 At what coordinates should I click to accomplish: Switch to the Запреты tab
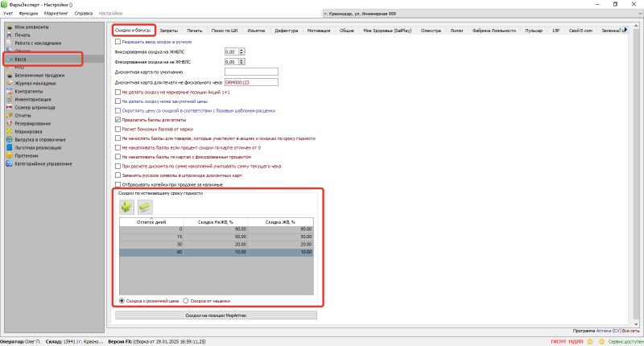pos(168,30)
